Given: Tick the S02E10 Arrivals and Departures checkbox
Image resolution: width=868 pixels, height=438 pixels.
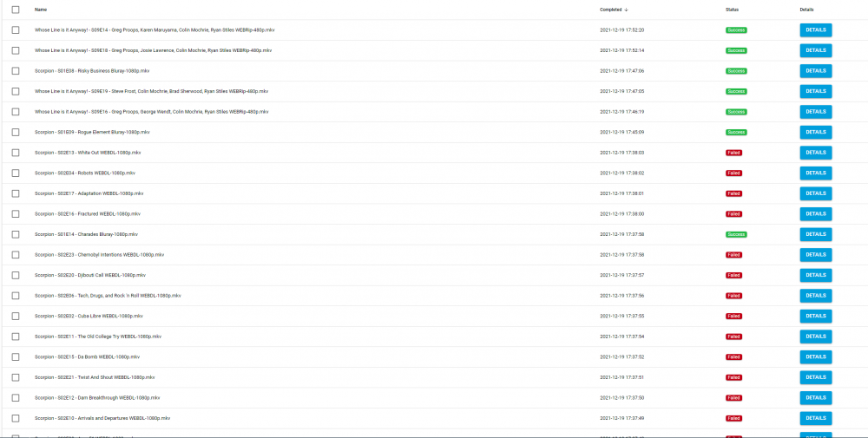Looking at the screenshot, I should click(15, 419).
